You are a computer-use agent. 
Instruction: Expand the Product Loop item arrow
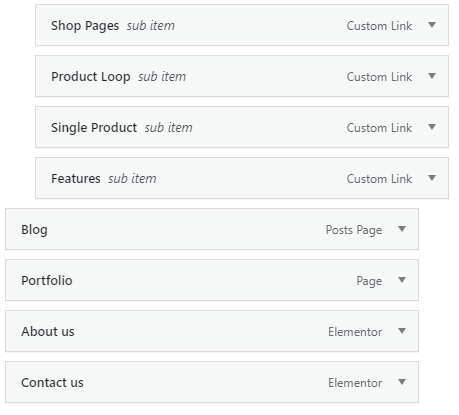(x=432, y=76)
